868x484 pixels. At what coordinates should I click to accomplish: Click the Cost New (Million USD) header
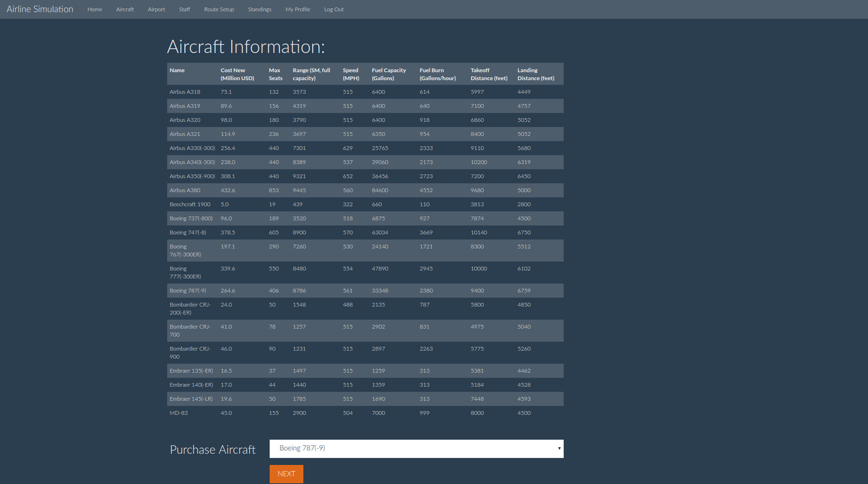click(237, 74)
